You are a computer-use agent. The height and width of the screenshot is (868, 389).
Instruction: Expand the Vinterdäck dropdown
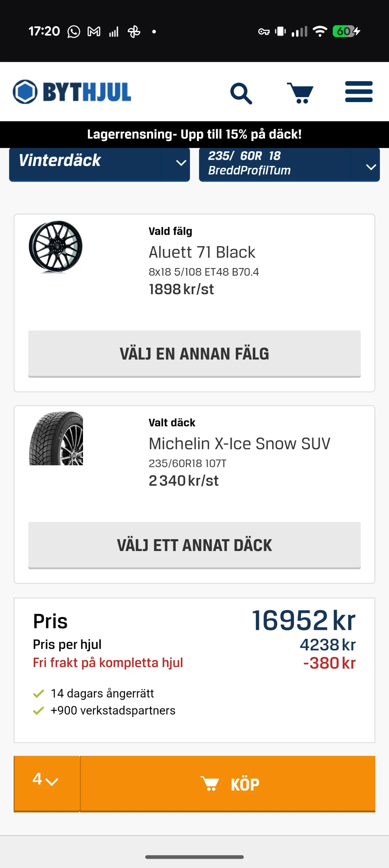(99, 163)
